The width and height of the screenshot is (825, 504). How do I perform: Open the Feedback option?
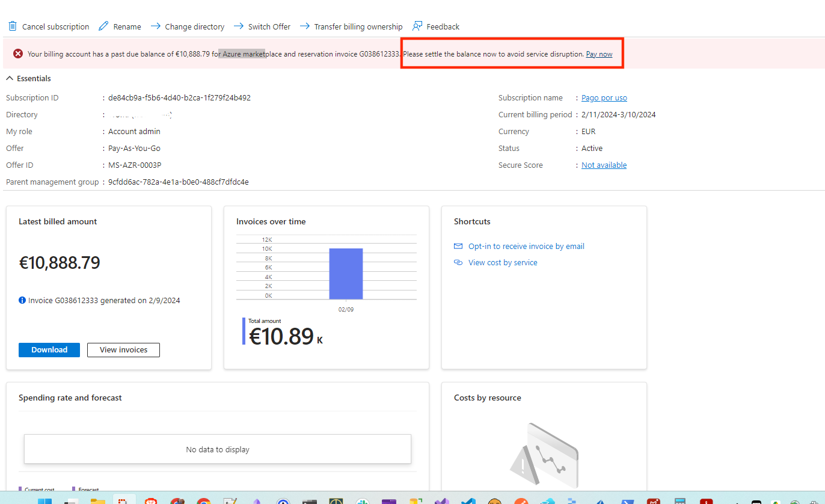436,26
